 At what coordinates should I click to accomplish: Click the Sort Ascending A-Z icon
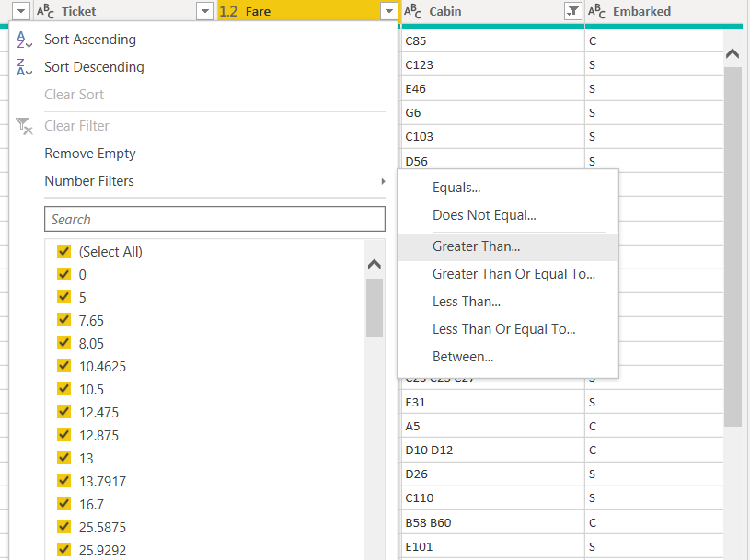25,40
